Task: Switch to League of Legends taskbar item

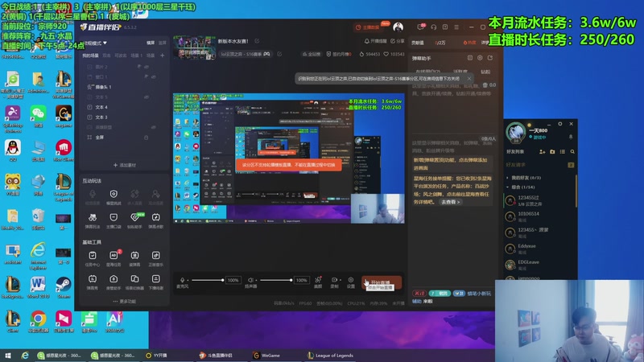Action: [330, 356]
